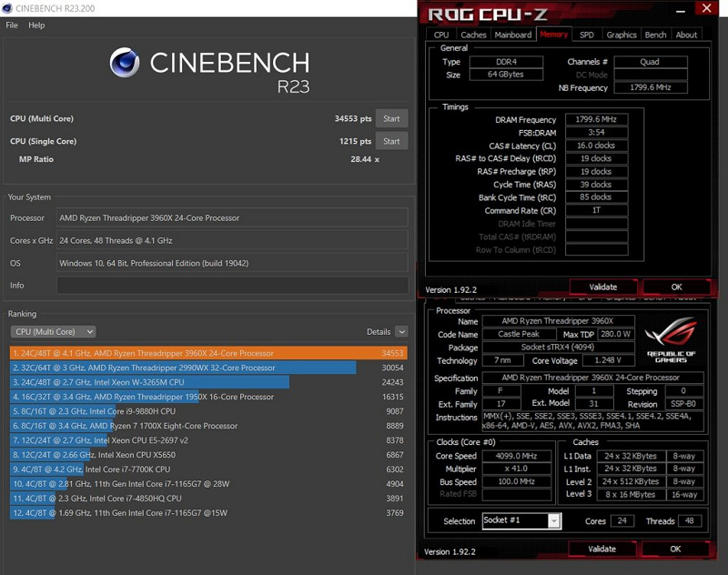Click the Cinebench R23 sphere logo
Screen dimensions: 728x575
click(125, 64)
